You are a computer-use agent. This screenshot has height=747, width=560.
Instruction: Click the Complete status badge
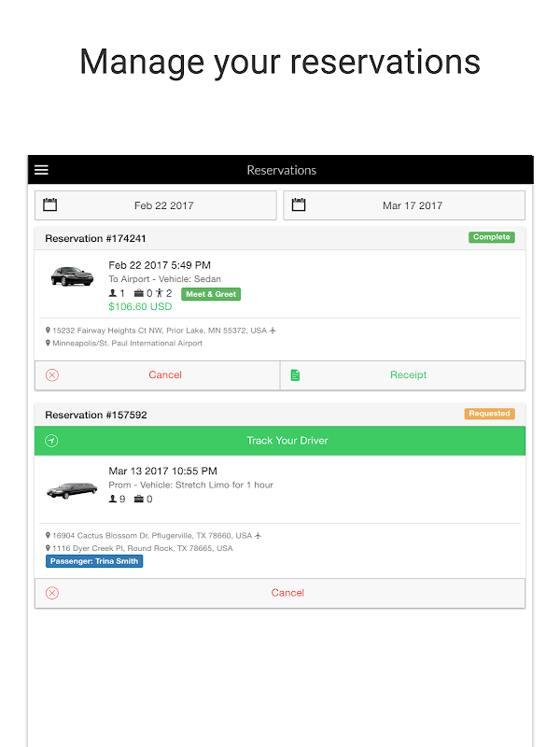click(x=491, y=237)
